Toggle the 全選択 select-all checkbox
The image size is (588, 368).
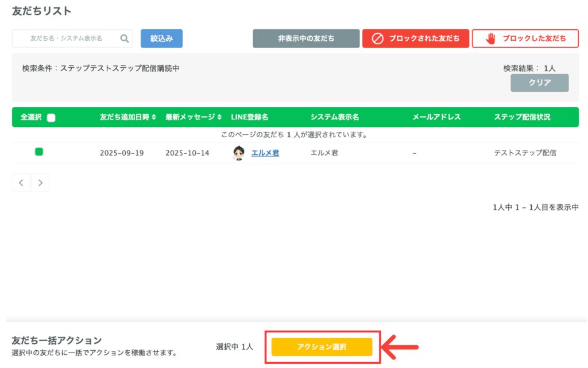51,118
